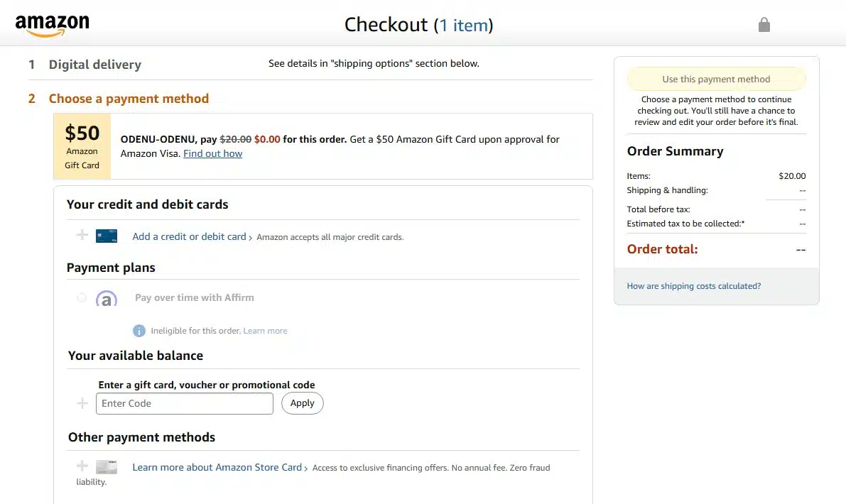Open the Find out how link
846x504 pixels.
(x=212, y=153)
